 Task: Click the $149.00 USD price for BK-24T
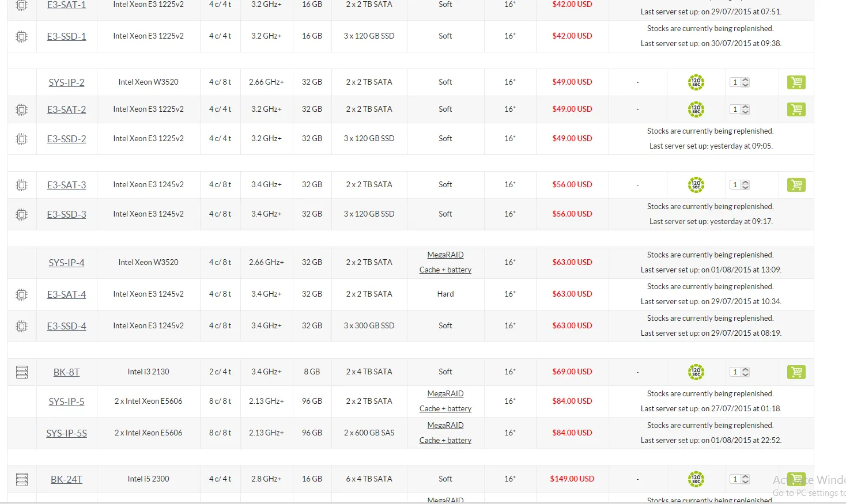point(572,479)
